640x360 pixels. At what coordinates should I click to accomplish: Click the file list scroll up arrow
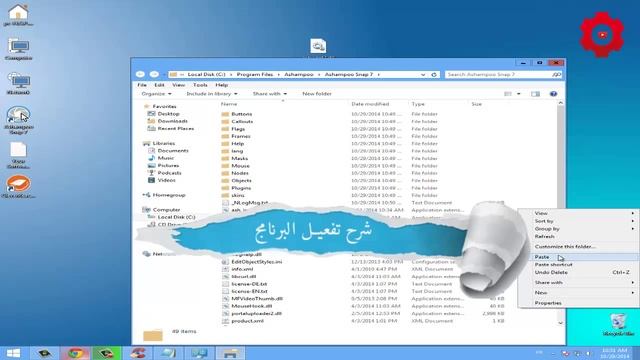click(x=560, y=103)
